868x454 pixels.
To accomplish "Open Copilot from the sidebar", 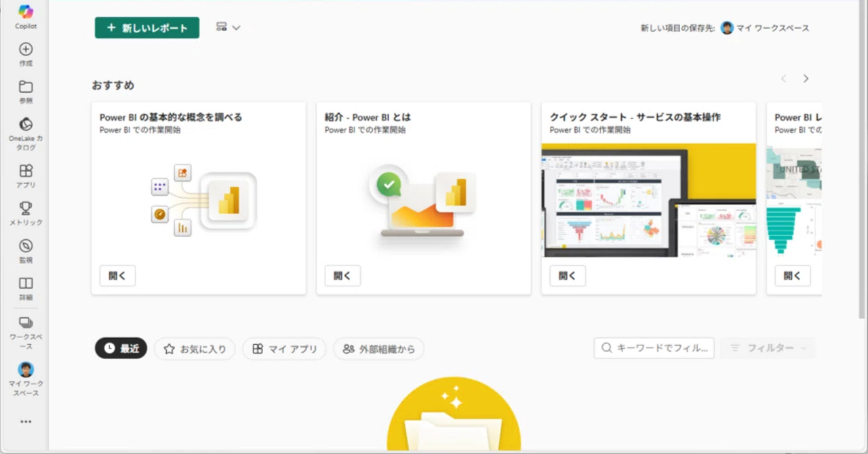I will pyautogui.click(x=26, y=17).
